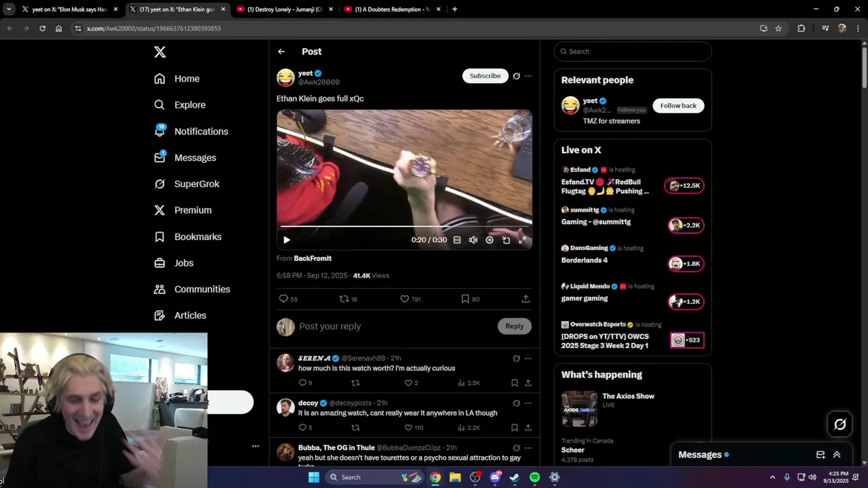Open more options on Bubba's reply
The image size is (868, 488).
point(528,448)
